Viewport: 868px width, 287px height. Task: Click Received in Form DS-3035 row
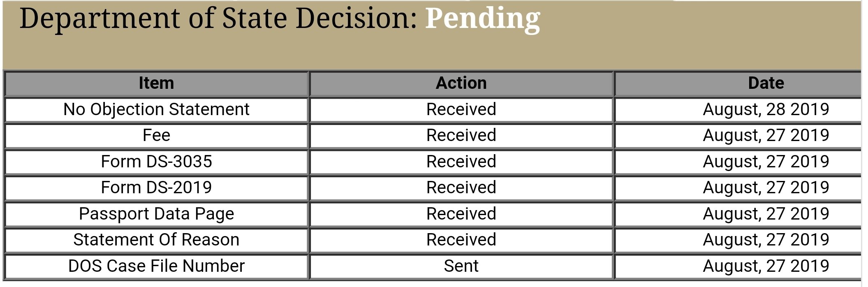(461, 162)
